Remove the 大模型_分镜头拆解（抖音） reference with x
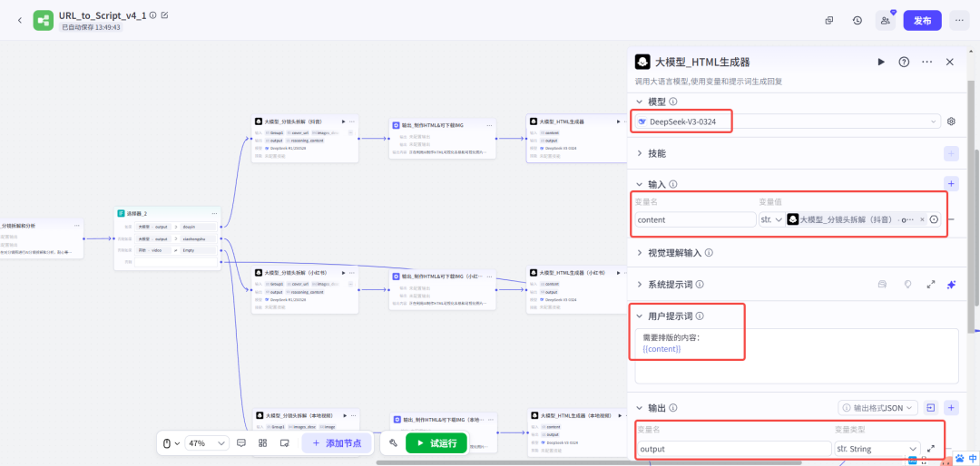 922,220
